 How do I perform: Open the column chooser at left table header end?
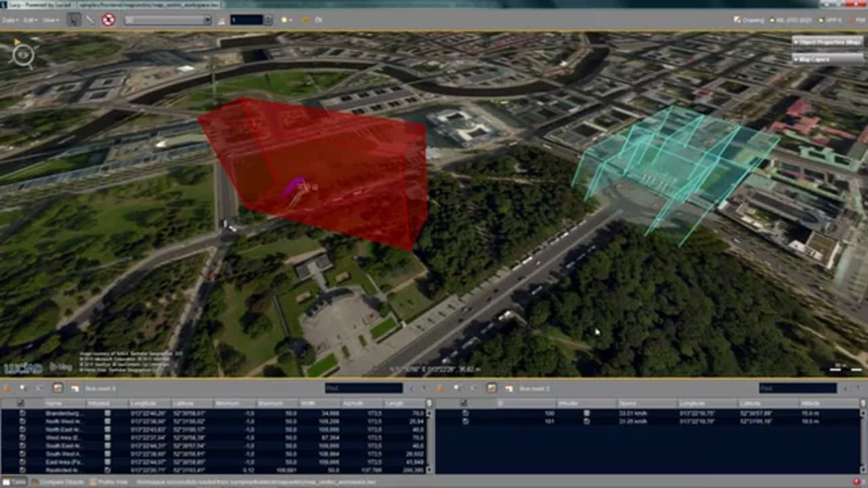(x=429, y=403)
